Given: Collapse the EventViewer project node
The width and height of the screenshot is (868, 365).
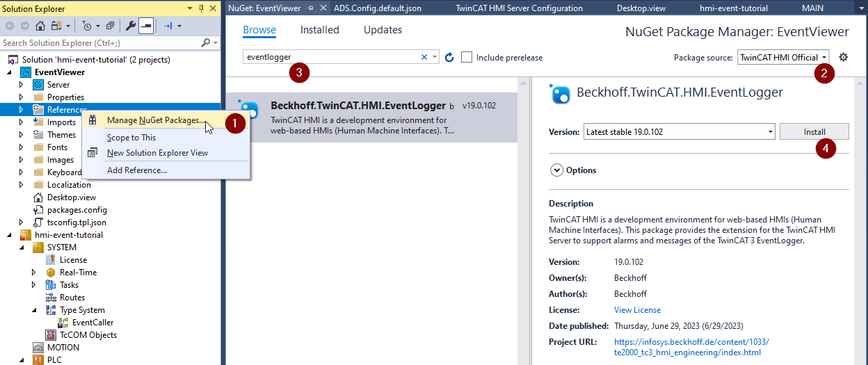Looking at the screenshot, I should pos(10,72).
